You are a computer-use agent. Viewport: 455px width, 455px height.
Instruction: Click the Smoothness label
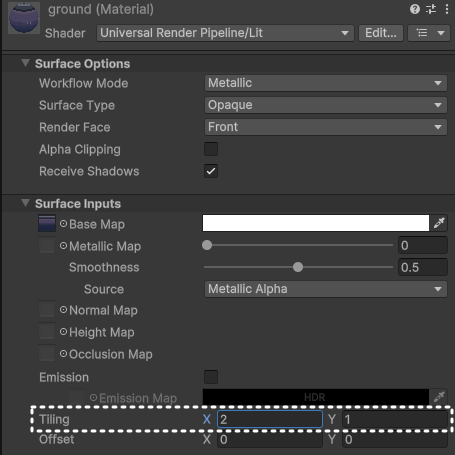point(104,267)
